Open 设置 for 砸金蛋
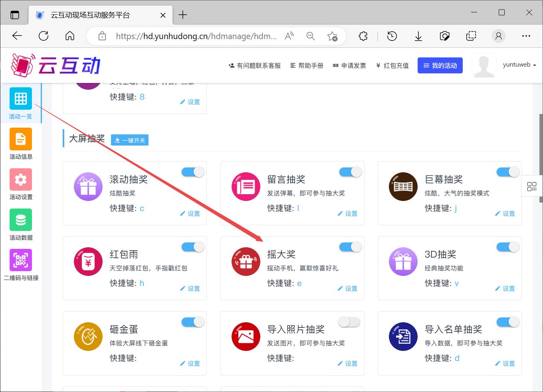Screen dimensions: 543x392 (x=190, y=364)
